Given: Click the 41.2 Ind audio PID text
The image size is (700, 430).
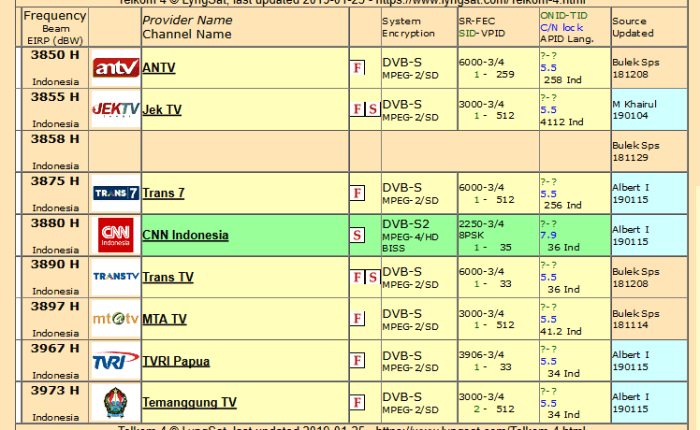Looking at the screenshot, I should 561,331.
